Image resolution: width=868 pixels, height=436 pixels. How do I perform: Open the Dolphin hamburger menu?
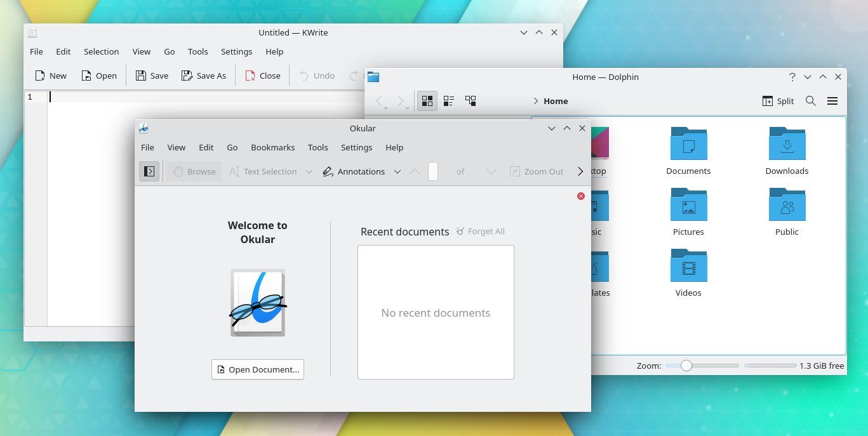click(x=832, y=101)
